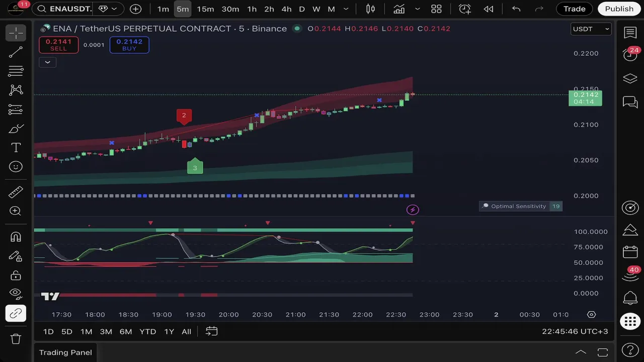Remove drawings with trash icon

click(x=16, y=338)
